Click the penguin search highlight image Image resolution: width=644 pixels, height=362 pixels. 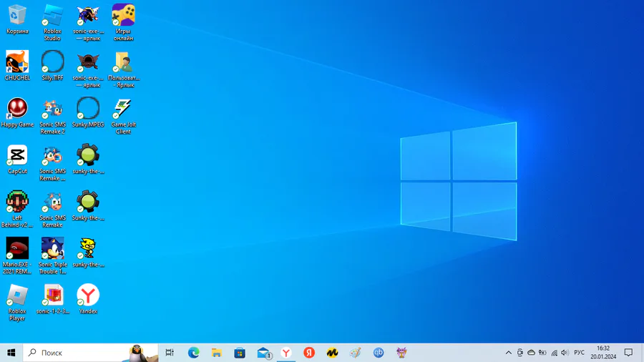[142, 353]
